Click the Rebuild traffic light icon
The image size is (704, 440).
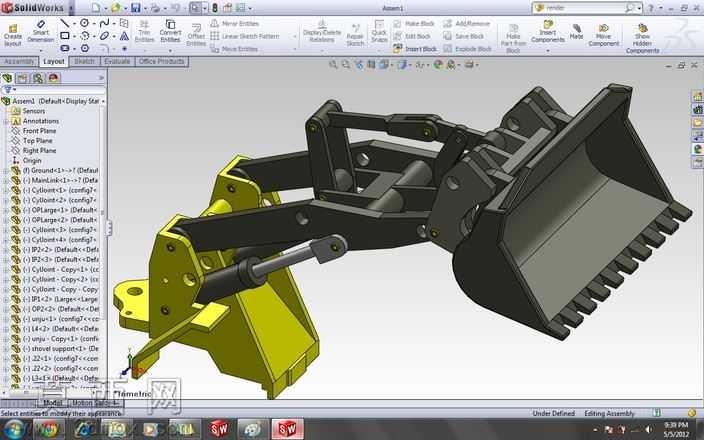point(215,8)
